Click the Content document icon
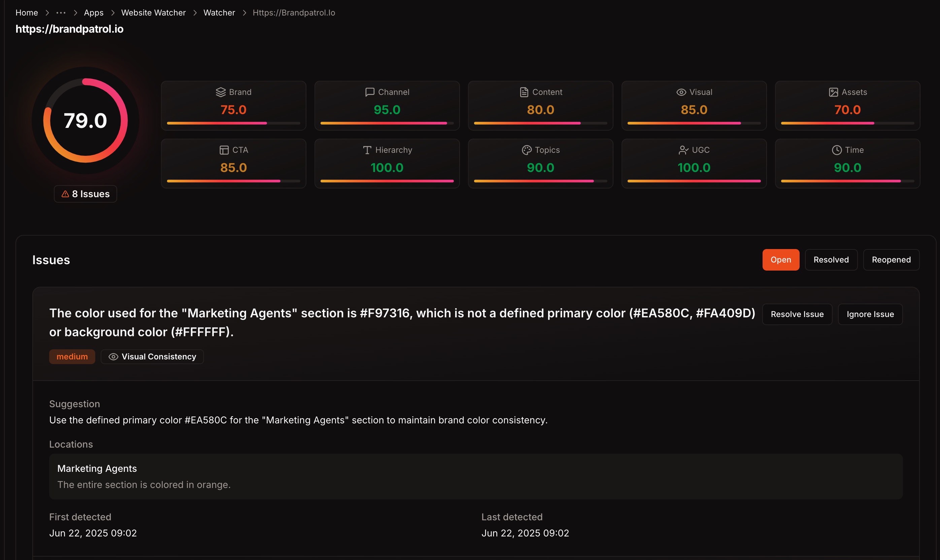 [x=524, y=92]
